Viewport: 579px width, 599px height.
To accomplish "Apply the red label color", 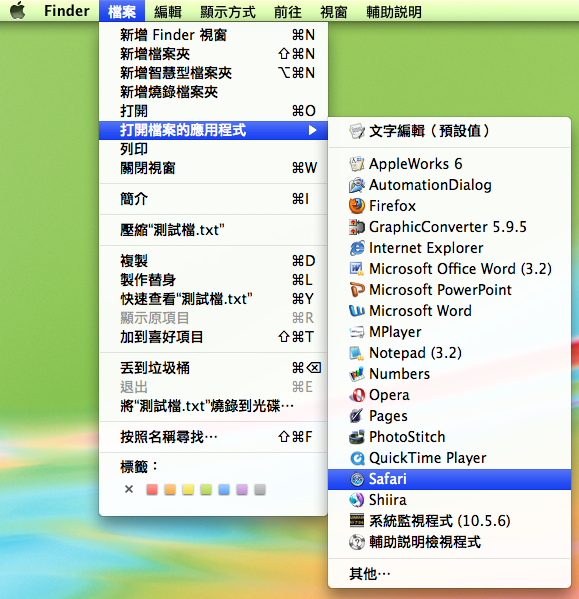I will [x=152, y=489].
